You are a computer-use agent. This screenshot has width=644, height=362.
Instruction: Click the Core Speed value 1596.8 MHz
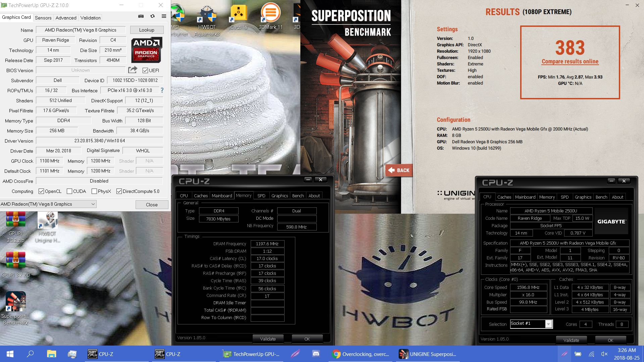(x=528, y=287)
